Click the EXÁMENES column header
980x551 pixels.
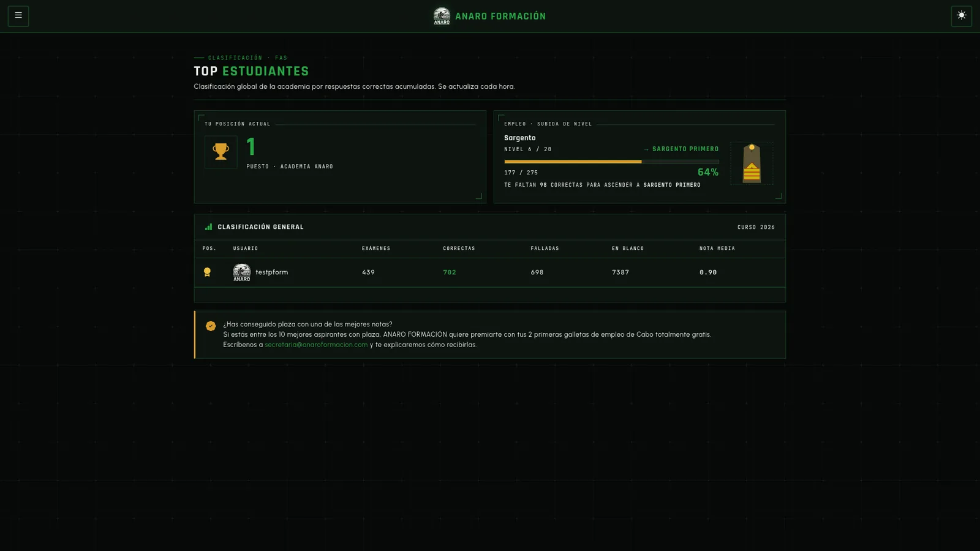(376, 249)
